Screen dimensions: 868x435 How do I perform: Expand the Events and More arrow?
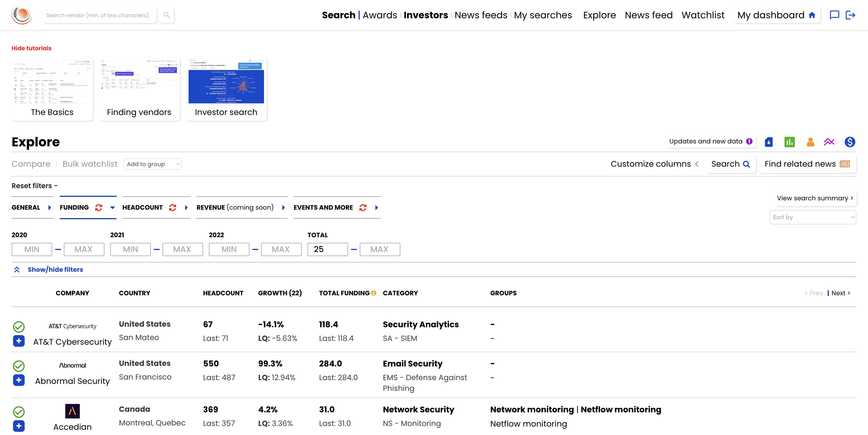(376, 207)
